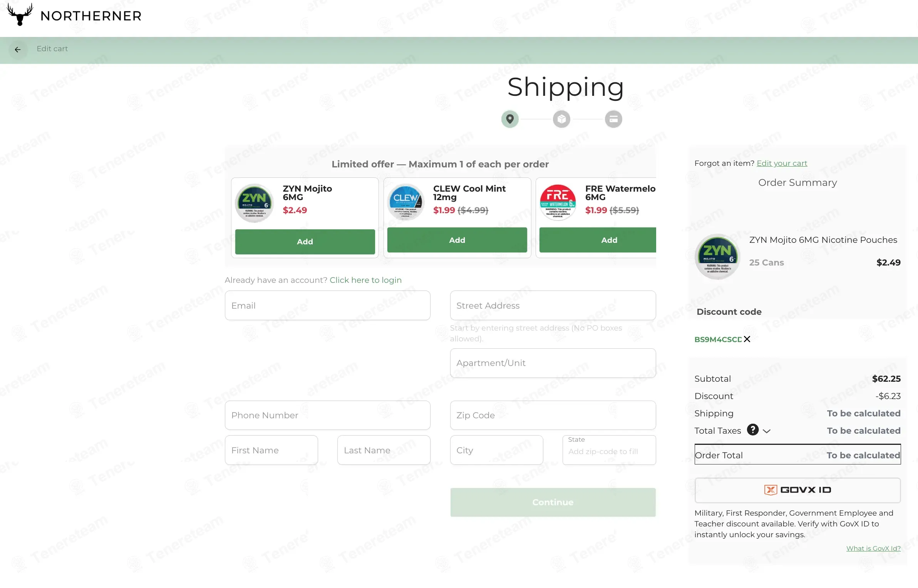918x588 pixels.
Task: Click into the Zip Code field
Action: [x=553, y=415]
